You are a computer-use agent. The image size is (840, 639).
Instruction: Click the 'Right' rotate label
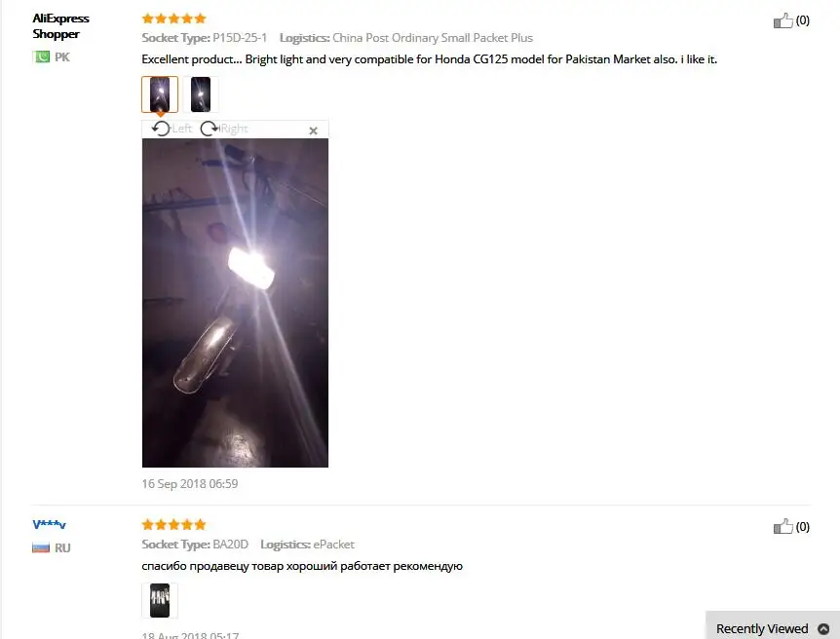coord(235,129)
